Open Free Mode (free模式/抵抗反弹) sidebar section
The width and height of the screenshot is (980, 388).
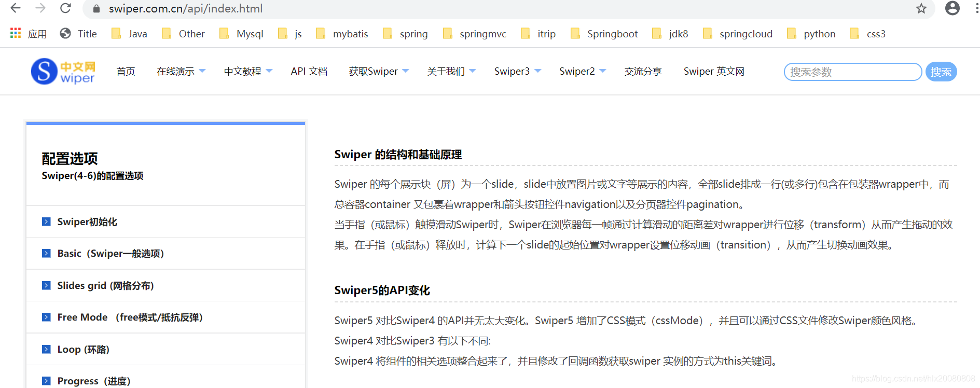[165, 317]
